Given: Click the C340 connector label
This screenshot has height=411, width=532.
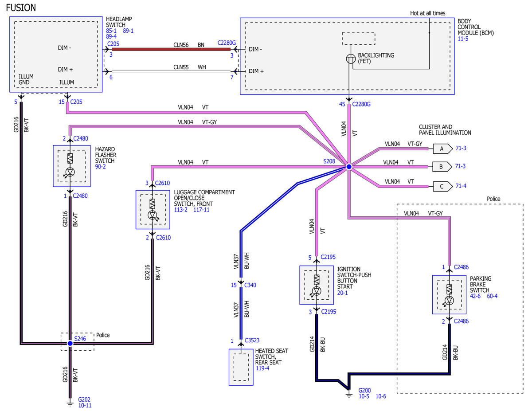Looking at the screenshot, I should tap(250, 285).
